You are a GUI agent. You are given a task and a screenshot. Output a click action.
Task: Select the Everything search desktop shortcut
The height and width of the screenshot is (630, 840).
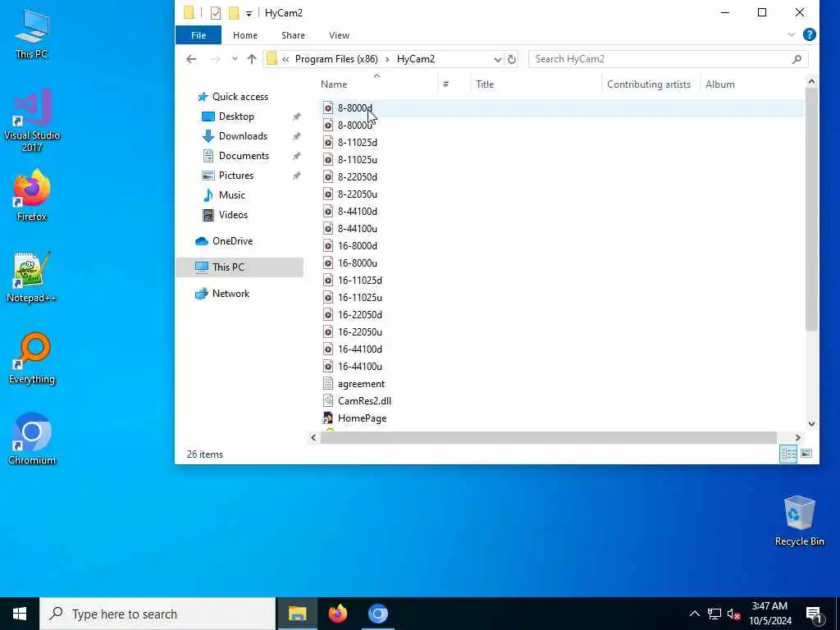click(x=32, y=358)
